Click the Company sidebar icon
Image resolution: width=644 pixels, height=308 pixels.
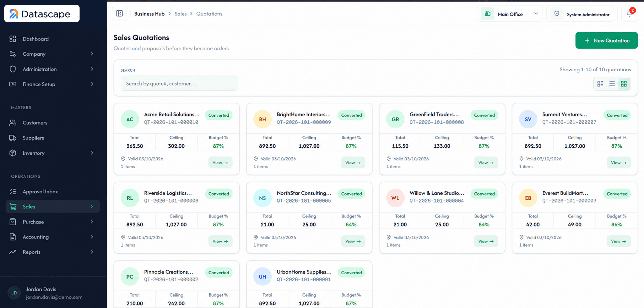point(13,54)
